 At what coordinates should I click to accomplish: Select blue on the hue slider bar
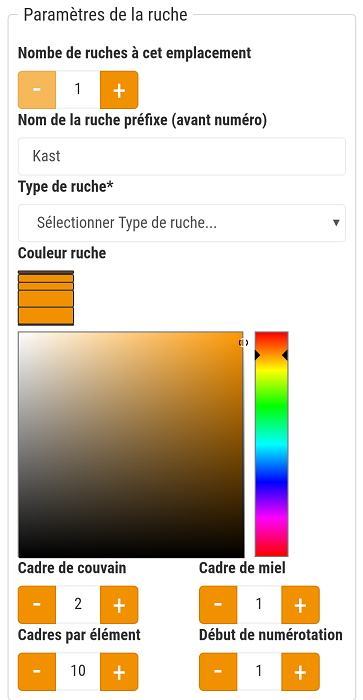[271, 481]
